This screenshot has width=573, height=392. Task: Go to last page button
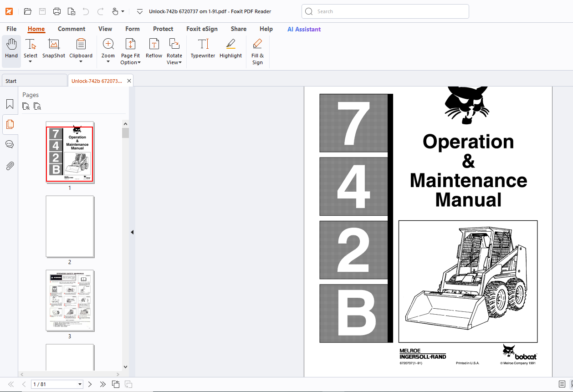102,384
